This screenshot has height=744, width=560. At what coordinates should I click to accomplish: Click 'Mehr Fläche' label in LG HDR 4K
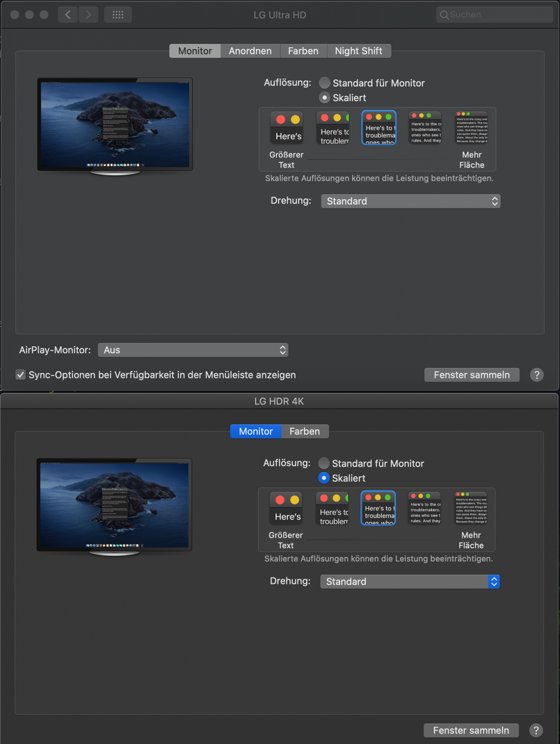(x=471, y=541)
